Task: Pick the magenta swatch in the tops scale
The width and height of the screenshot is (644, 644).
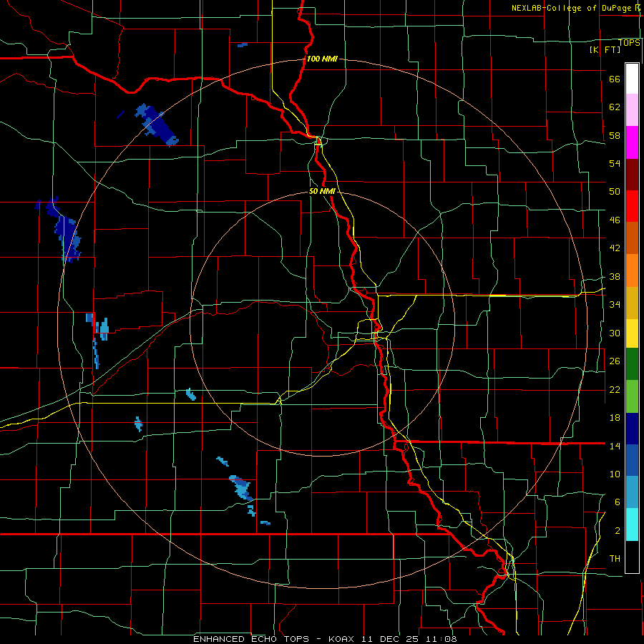Action: (632, 142)
